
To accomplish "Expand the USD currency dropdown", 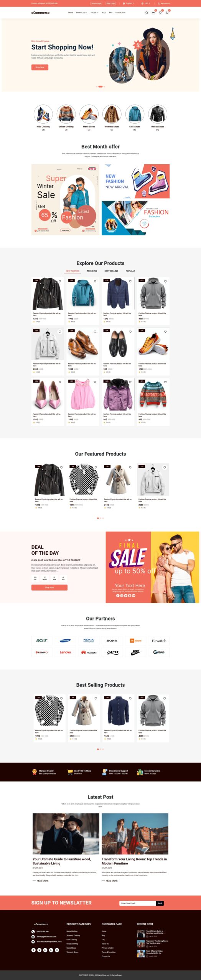I will 146,3.
